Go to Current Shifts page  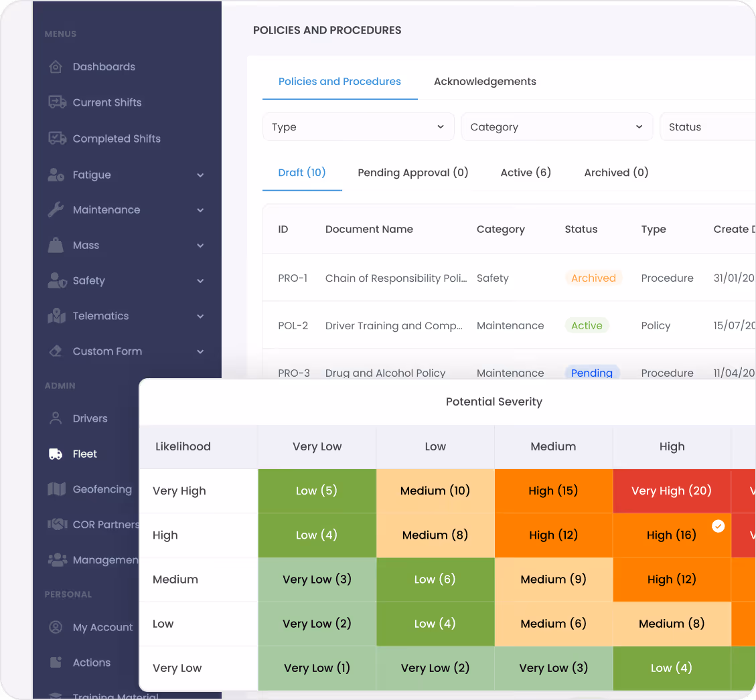(107, 102)
